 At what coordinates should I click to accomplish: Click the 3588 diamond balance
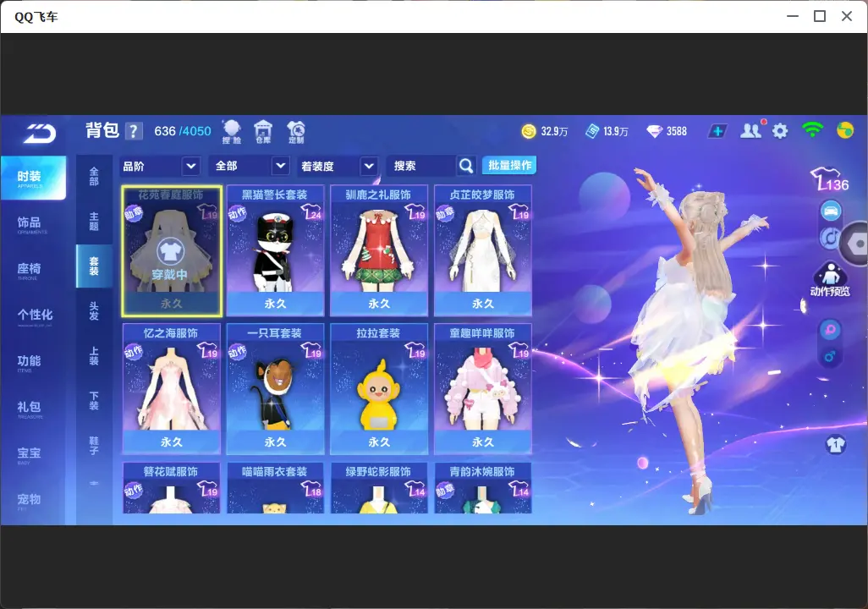pos(677,132)
